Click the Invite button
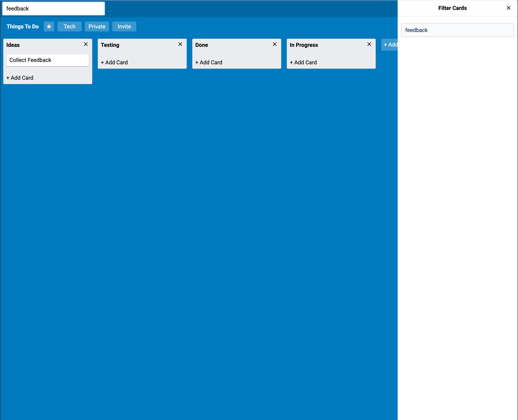The image size is (518, 420). (124, 27)
